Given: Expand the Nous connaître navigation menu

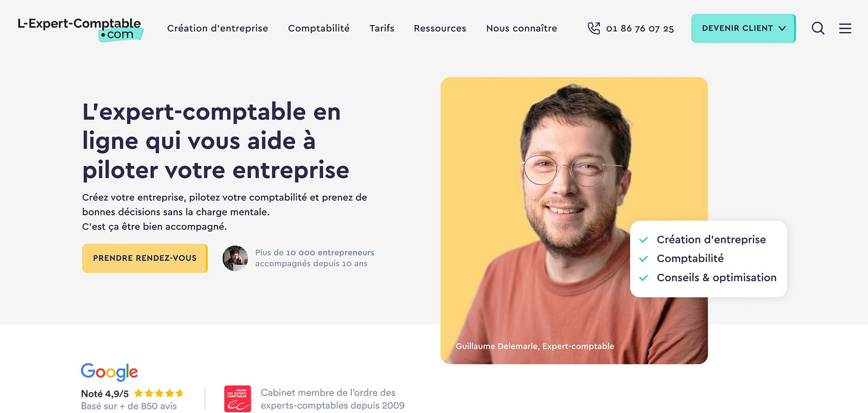Looking at the screenshot, I should click(x=522, y=28).
